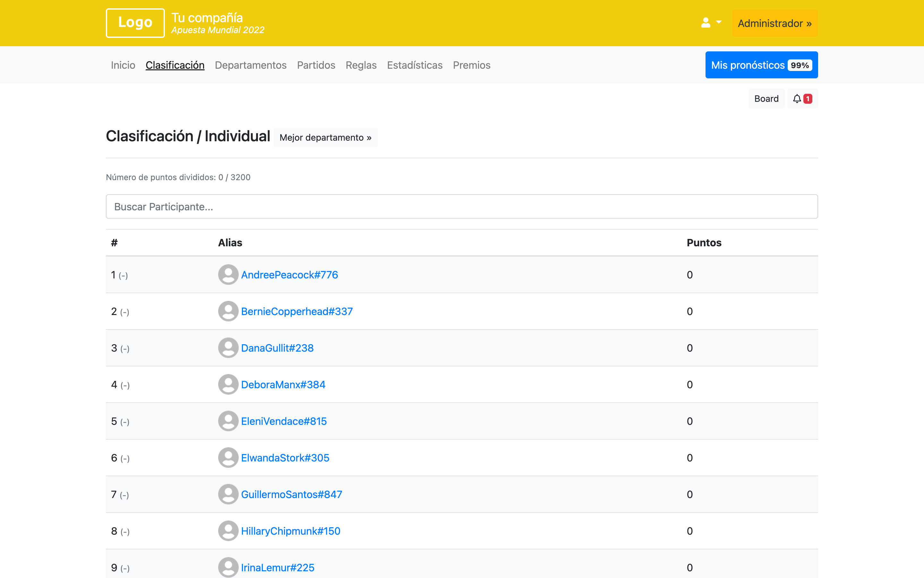Click ElwandaStork#305 avatar icon
The width and height of the screenshot is (924, 578).
[x=228, y=458]
